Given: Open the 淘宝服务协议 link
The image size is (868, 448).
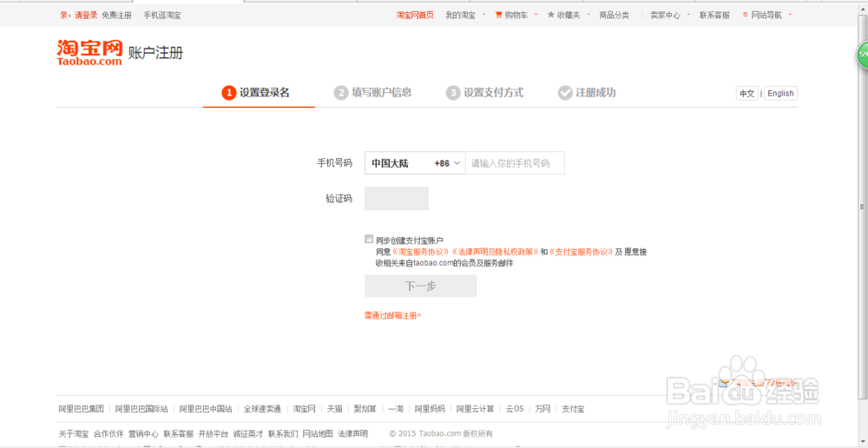Looking at the screenshot, I should (x=421, y=252).
